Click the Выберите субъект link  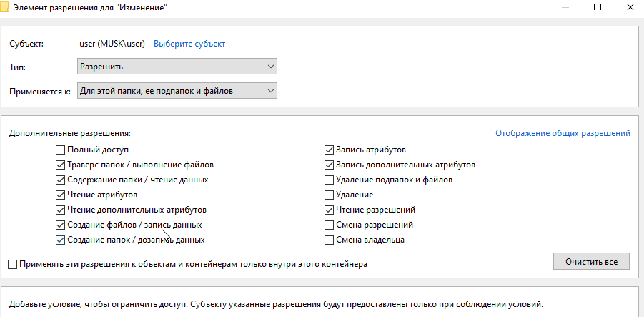pyautogui.click(x=189, y=44)
